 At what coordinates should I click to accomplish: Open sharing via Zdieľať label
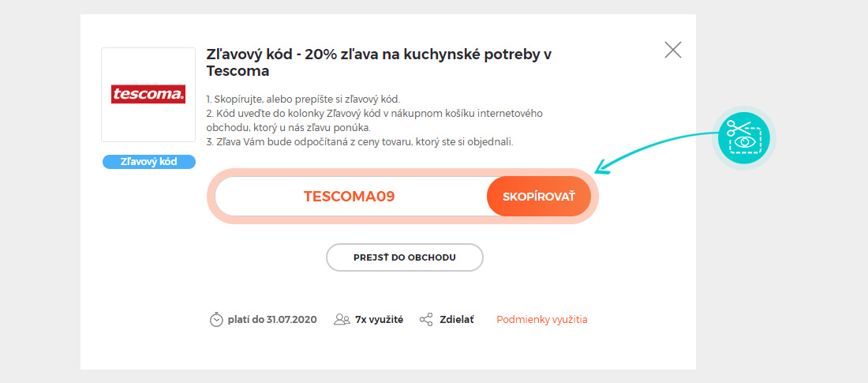(457, 320)
